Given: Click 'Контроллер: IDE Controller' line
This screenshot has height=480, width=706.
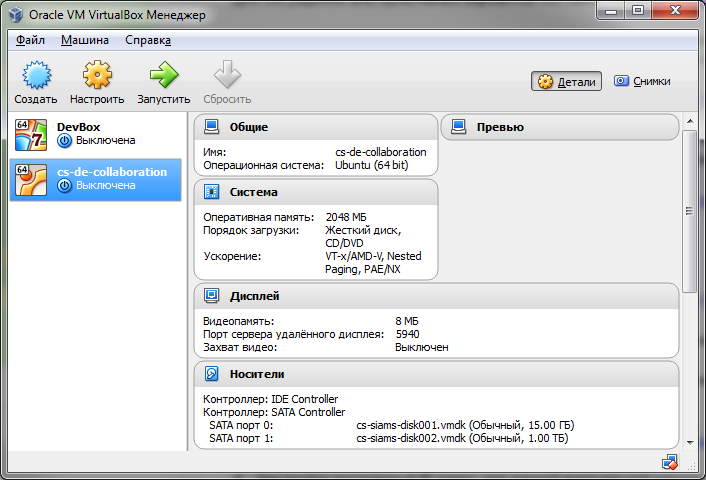Looking at the screenshot, I should (x=270, y=399).
